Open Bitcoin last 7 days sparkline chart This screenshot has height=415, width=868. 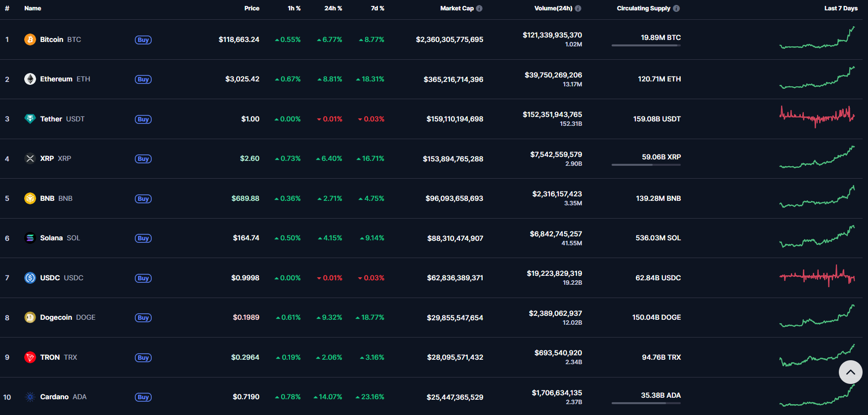click(x=817, y=38)
